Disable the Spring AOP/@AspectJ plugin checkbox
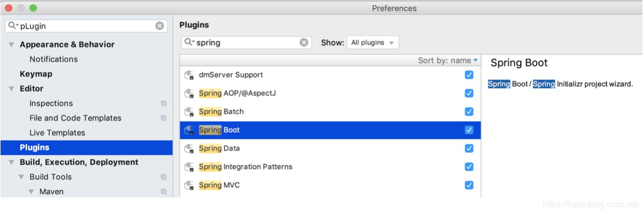 (469, 93)
